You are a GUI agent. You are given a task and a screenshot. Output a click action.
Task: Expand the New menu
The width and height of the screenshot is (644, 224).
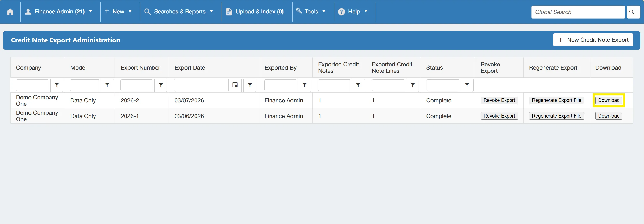[118, 12]
